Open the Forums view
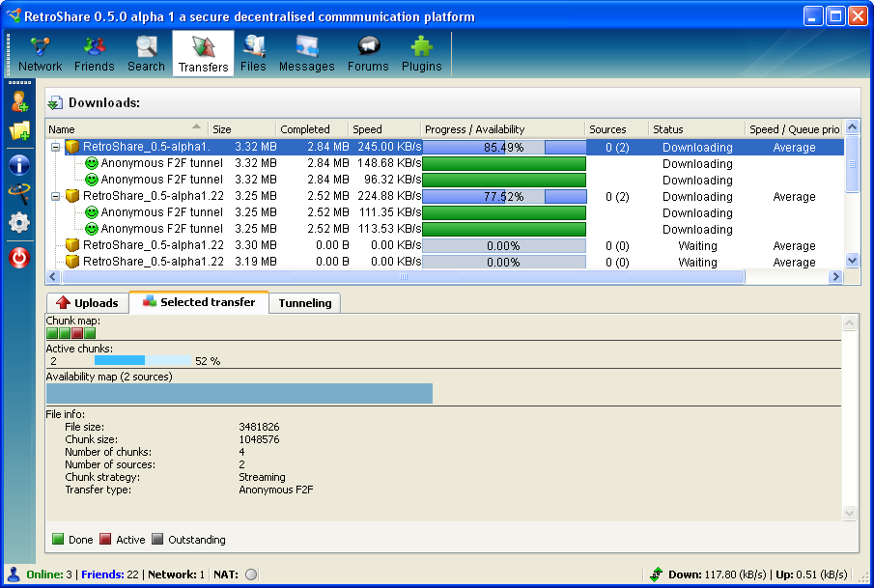 (368, 52)
